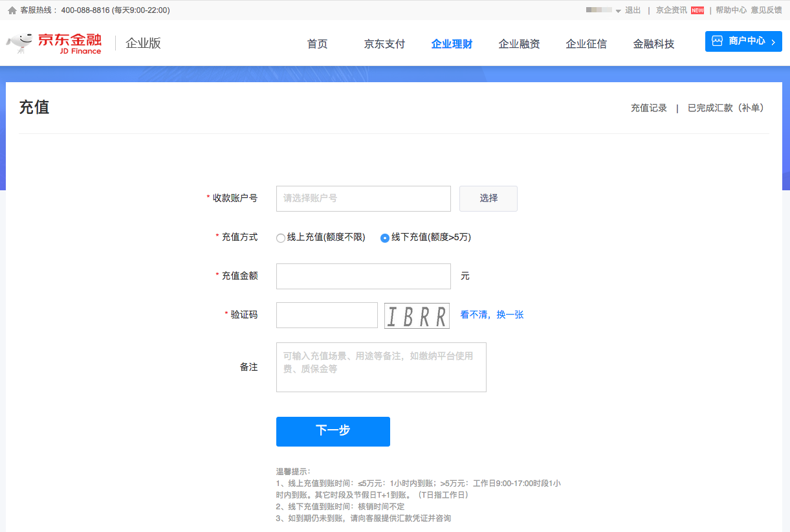Viewport: 790px width, 532px height.
Task: Focus the 验证码 input field
Action: coord(327,315)
